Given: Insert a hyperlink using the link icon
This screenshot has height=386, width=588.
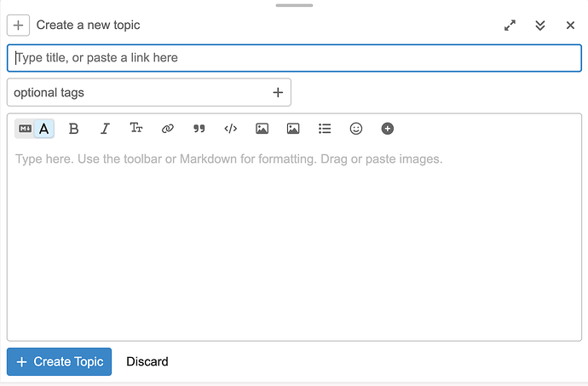Looking at the screenshot, I should 168,129.
